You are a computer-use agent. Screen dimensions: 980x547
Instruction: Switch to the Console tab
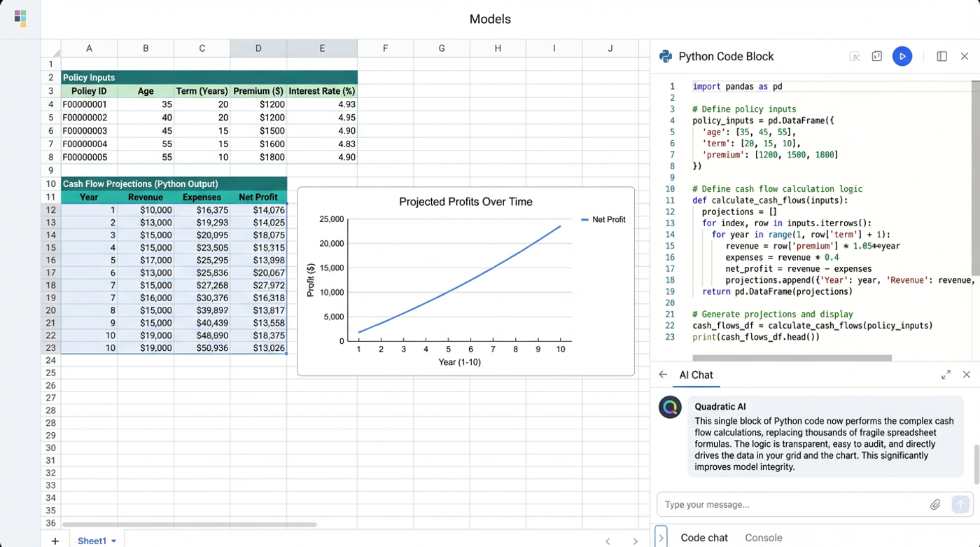click(x=763, y=538)
